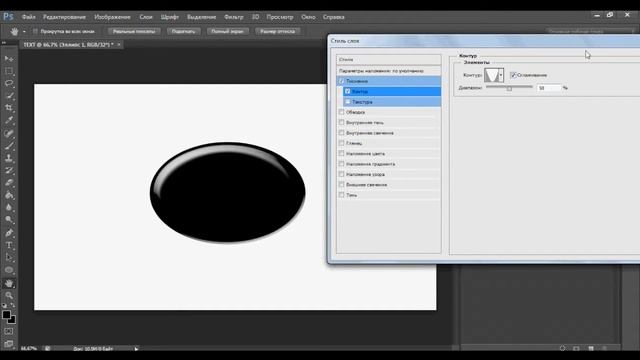Enable the Наложение узора checkbox
The width and height of the screenshot is (640, 360).
pos(342,174)
